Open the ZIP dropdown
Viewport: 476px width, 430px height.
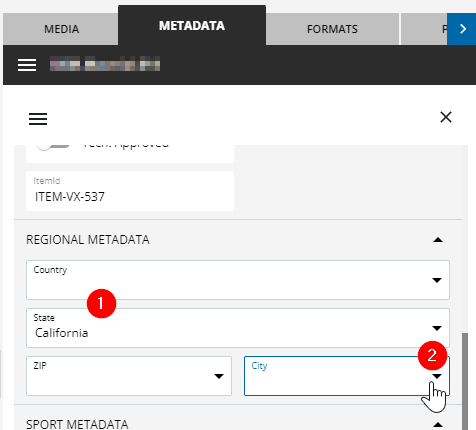[129, 376]
